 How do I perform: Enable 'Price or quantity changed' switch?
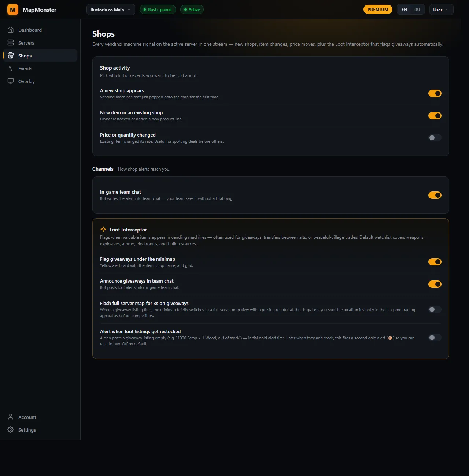(x=435, y=138)
